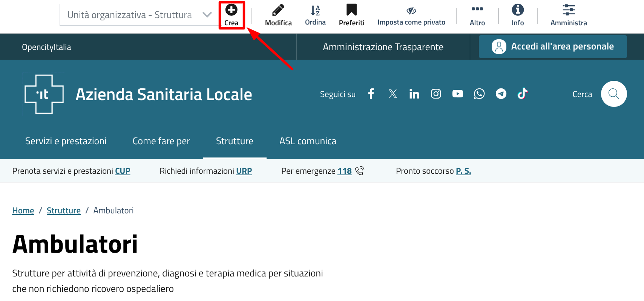Open the CUP booking link
Viewport: 644px width, 301px height.
click(123, 171)
